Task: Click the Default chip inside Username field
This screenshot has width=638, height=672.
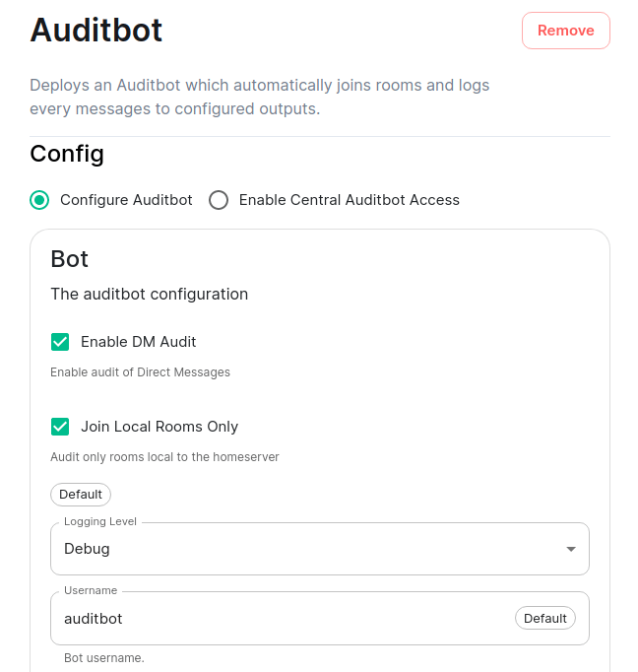Action: [544, 619]
